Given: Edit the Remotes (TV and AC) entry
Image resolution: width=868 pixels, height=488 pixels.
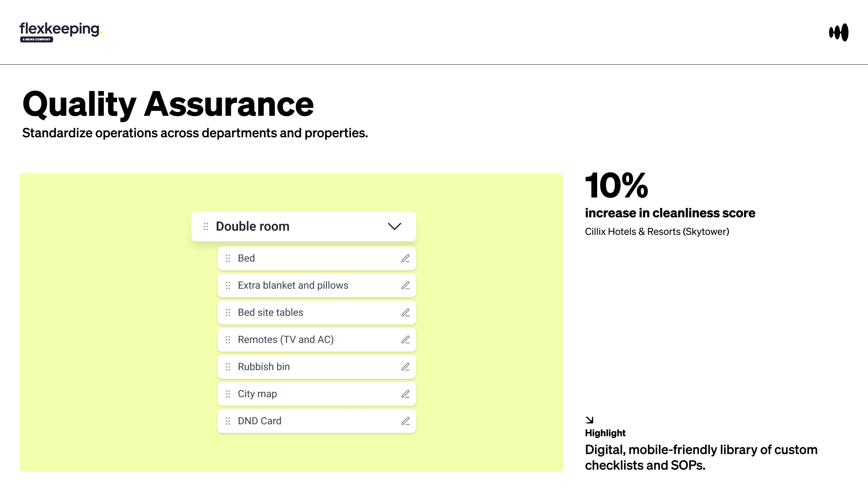Looking at the screenshot, I should coord(405,339).
